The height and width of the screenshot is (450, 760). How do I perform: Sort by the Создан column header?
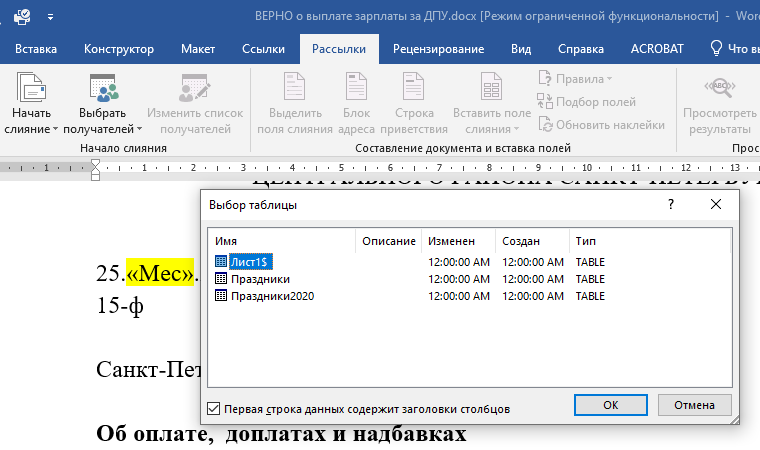532,241
